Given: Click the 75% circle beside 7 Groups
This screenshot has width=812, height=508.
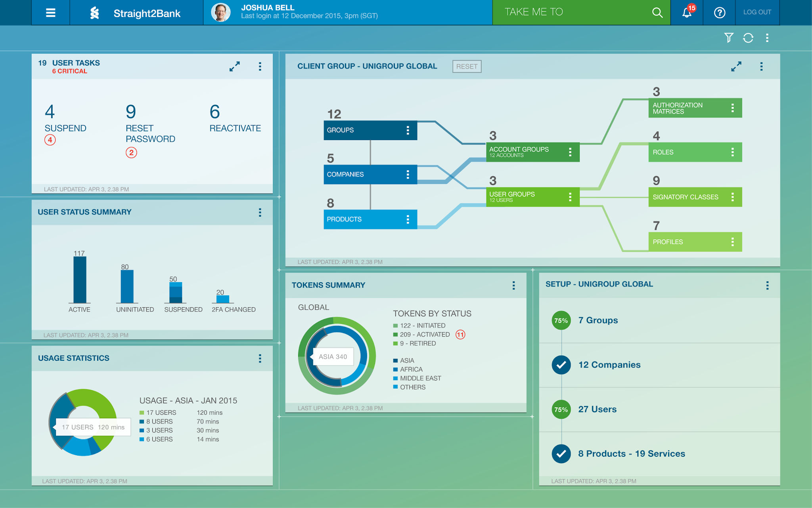Looking at the screenshot, I should pyautogui.click(x=561, y=320).
